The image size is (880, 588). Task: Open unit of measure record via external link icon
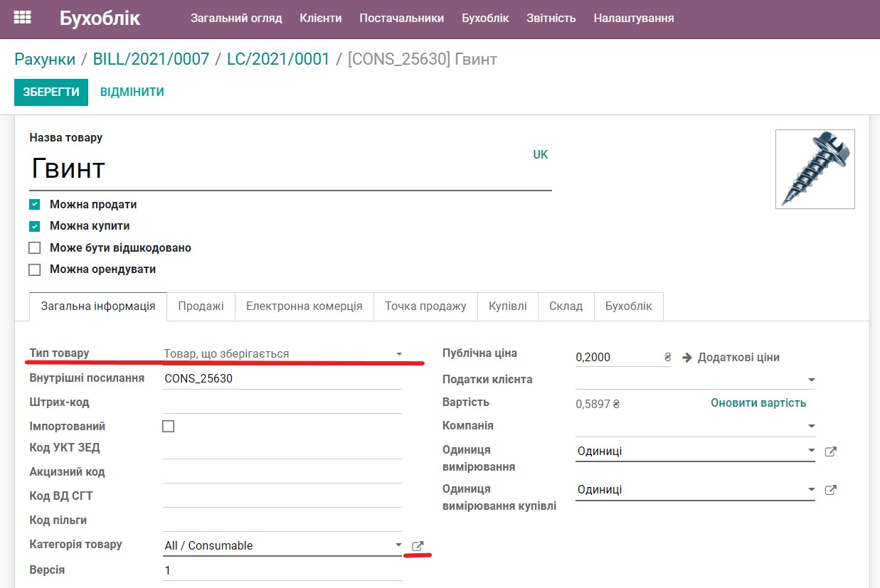830,450
